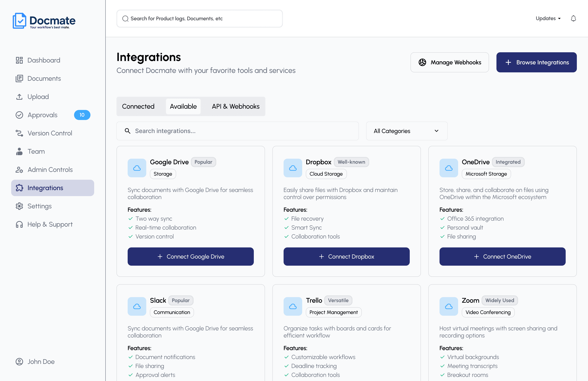This screenshot has width=588, height=381.
Task: Click the Approval alerts feature text
Action: pyautogui.click(x=155, y=375)
